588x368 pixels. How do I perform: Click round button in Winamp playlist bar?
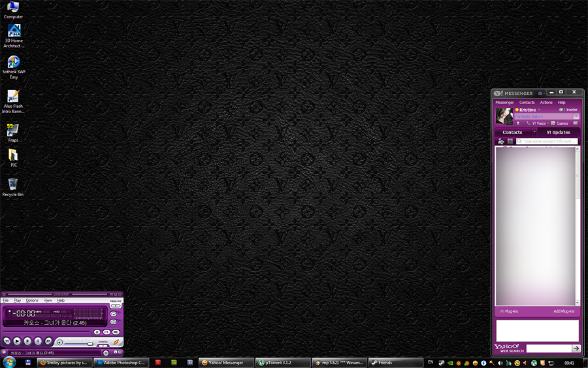point(106,352)
